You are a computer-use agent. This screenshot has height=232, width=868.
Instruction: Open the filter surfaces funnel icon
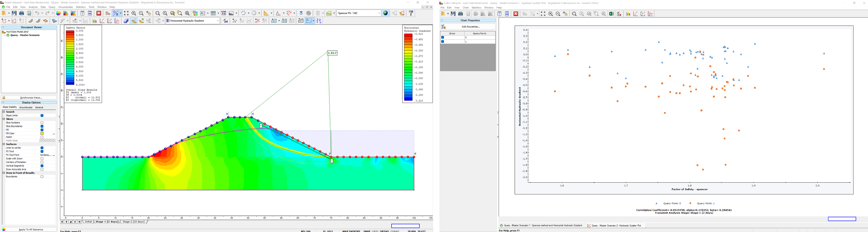tap(411, 13)
